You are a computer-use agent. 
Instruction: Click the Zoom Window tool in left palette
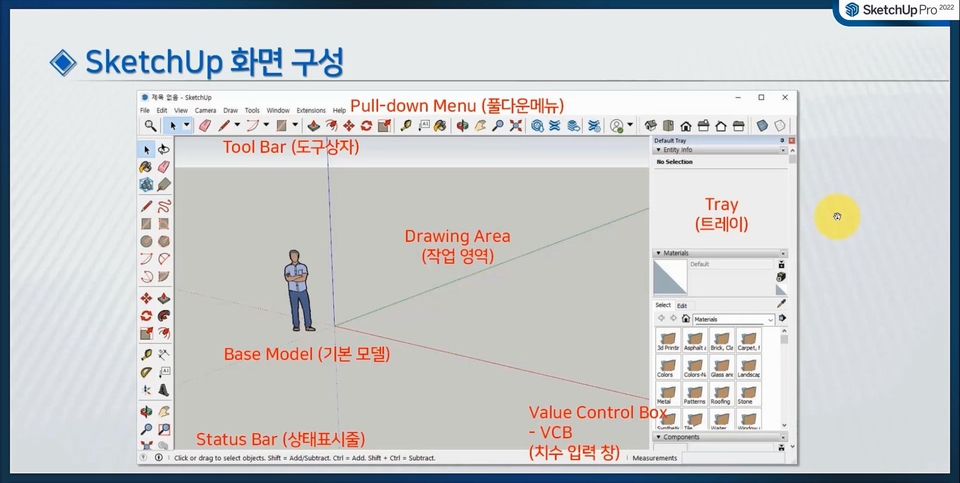(x=163, y=429)
